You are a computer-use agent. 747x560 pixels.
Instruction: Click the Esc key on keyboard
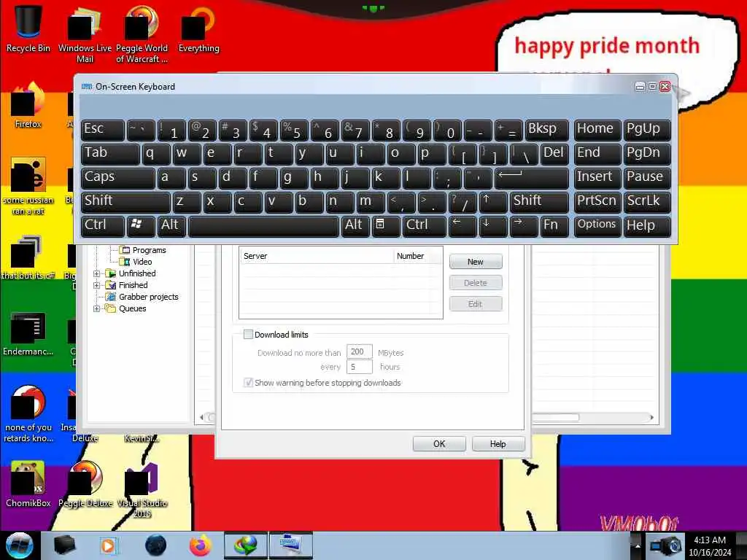pyautogui.click(x=102, y=130)
